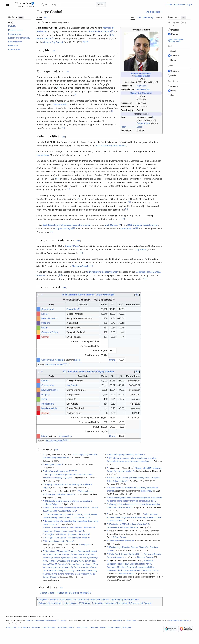Open the Powered by MediaWiki badge

[x=185, y=629]
